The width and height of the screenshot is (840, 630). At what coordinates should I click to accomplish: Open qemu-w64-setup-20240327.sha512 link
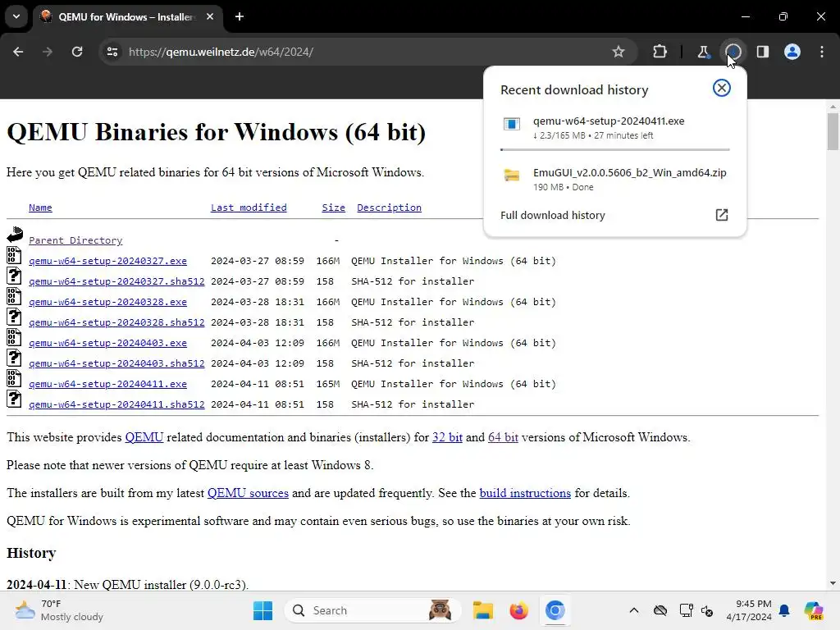coord(116,281)
